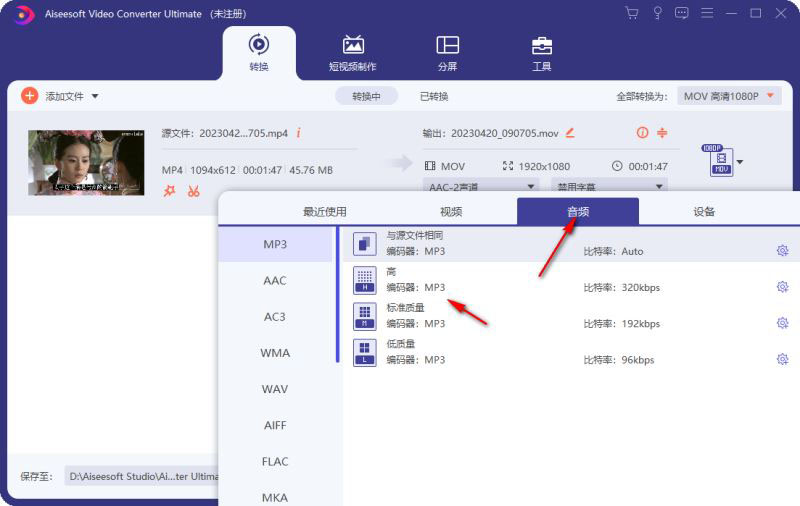The height and width of the screenshot is (506, 800).
Task: Open the 设备 format tab
Action: [704, 211]
